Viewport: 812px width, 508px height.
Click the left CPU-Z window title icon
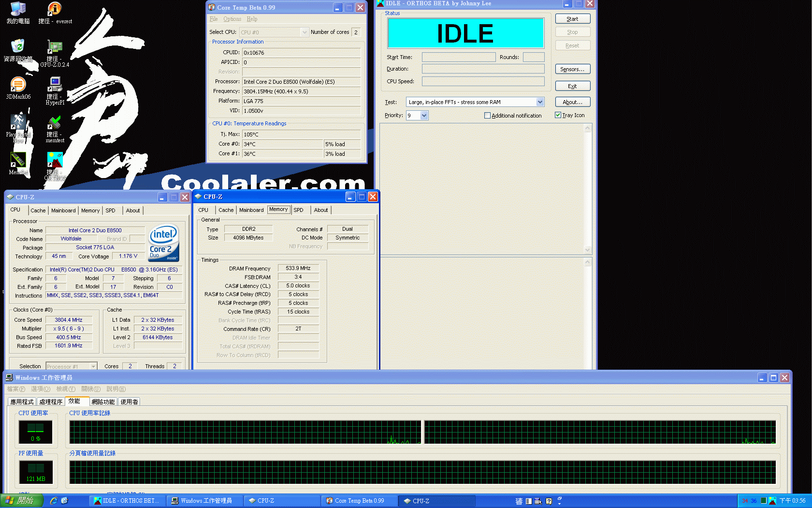coord(10,197)
